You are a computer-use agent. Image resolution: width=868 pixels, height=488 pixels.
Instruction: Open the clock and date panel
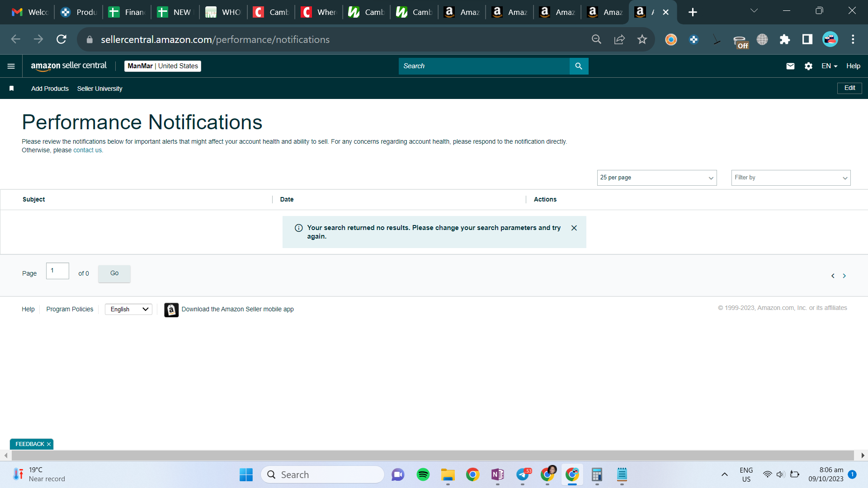pyautogui.click(x=826, y=474)
